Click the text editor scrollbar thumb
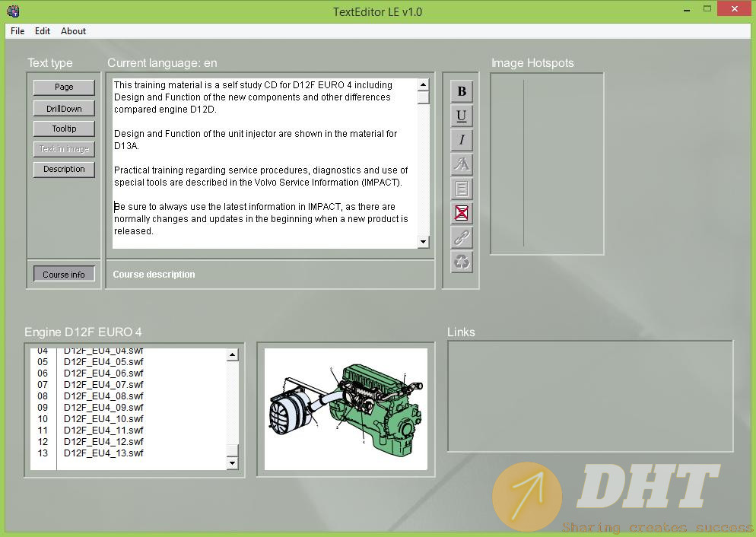 (x=424, y=97)
